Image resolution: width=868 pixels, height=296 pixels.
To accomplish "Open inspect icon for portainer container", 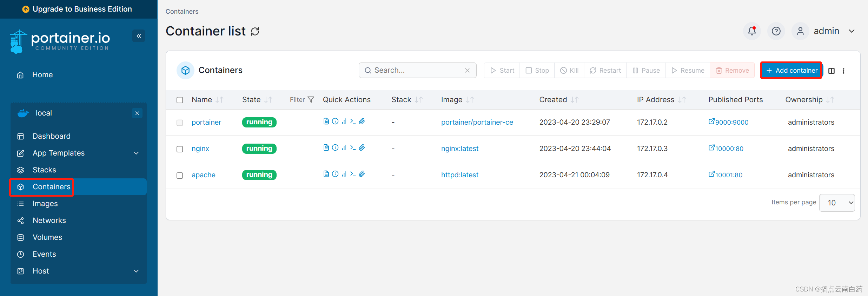I will pyautogui.click(x=335, y=121).
